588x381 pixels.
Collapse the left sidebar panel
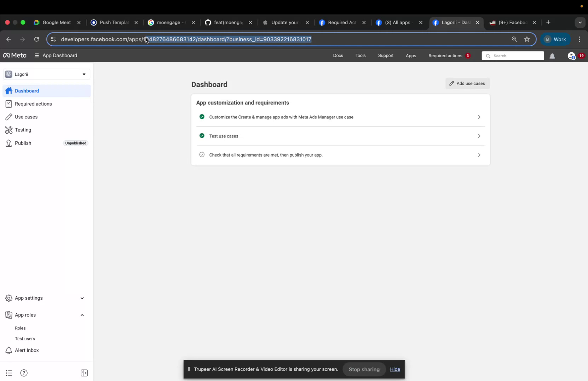coord(84,373)
